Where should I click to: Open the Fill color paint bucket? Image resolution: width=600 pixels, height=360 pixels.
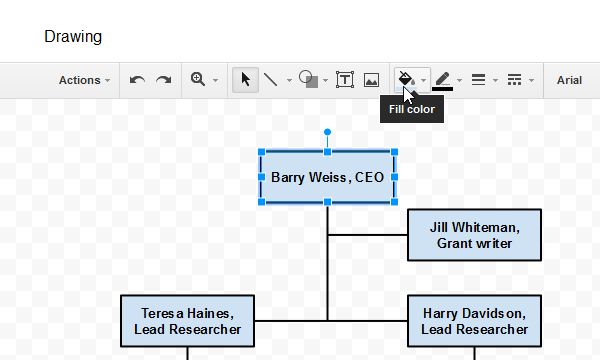click(406, 80)
